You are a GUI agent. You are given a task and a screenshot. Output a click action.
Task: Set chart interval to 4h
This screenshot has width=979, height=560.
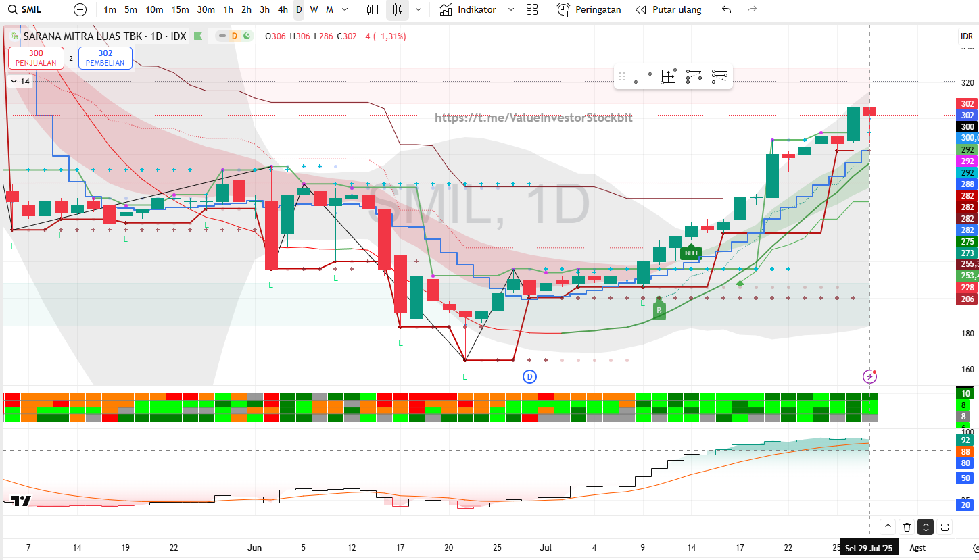pyautogui.click(x=283, y=9)
